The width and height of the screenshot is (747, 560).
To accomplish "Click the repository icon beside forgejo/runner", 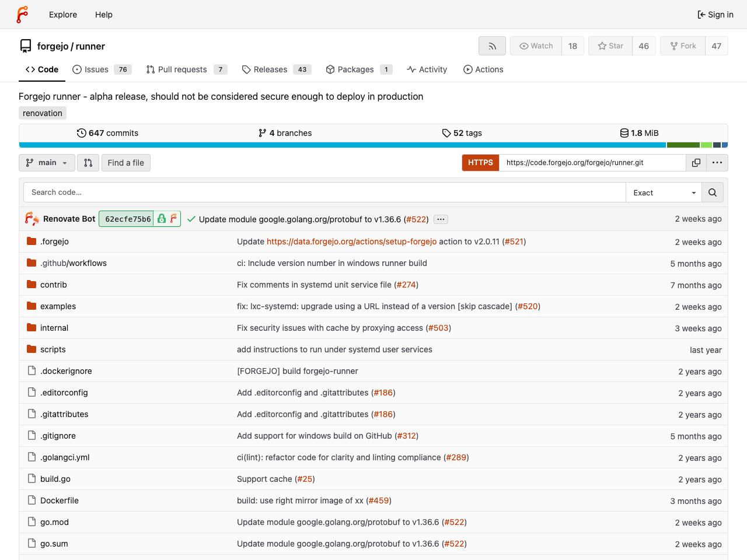I will click(x=26, y=46).
